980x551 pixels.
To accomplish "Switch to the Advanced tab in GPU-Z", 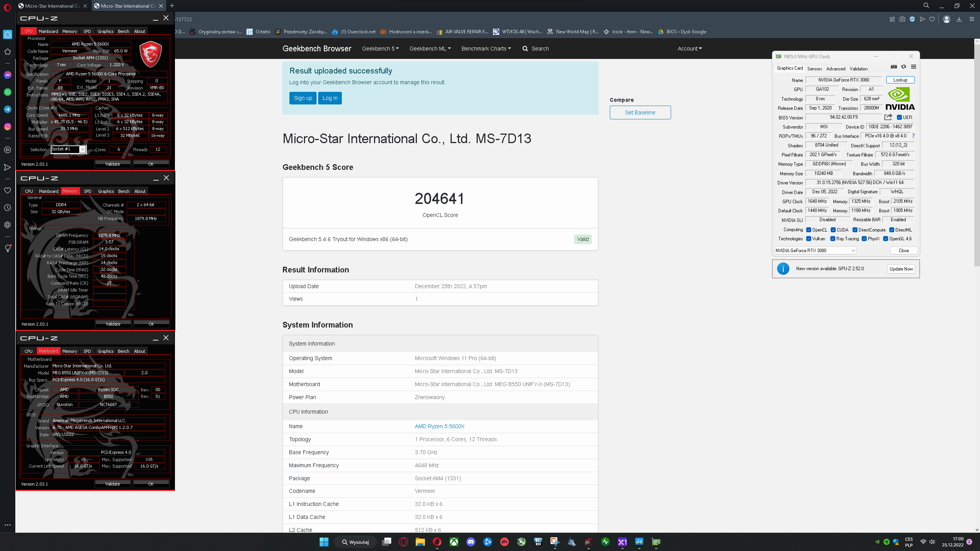I will click(836, 68).
